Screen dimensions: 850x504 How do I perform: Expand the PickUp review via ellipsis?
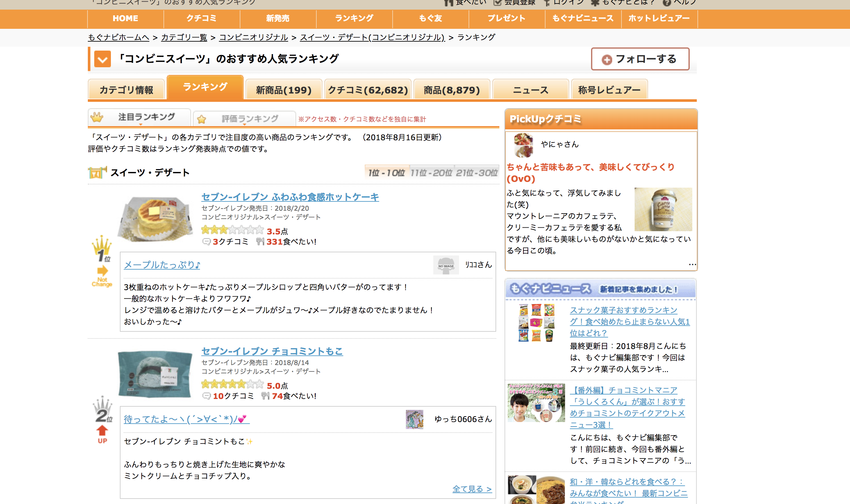(x=692, y=264)
